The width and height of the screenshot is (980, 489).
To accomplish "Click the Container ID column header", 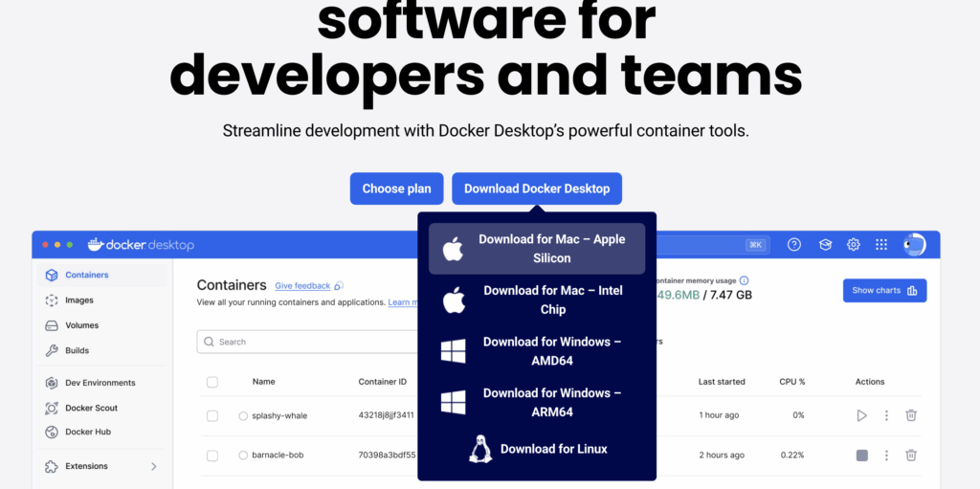I will (383, 382).
